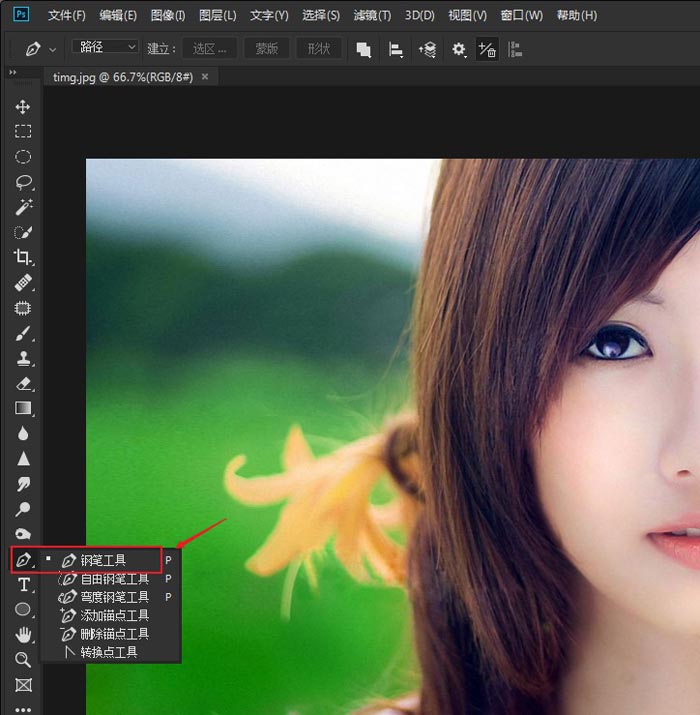Activate the Magic Wand tool

point(22,207)
